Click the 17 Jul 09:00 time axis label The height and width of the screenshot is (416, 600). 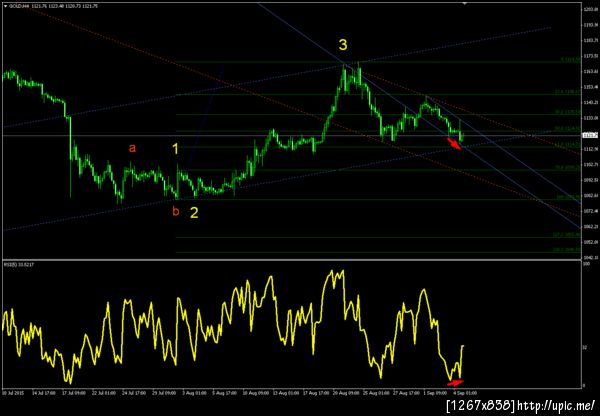pos(72,393)
